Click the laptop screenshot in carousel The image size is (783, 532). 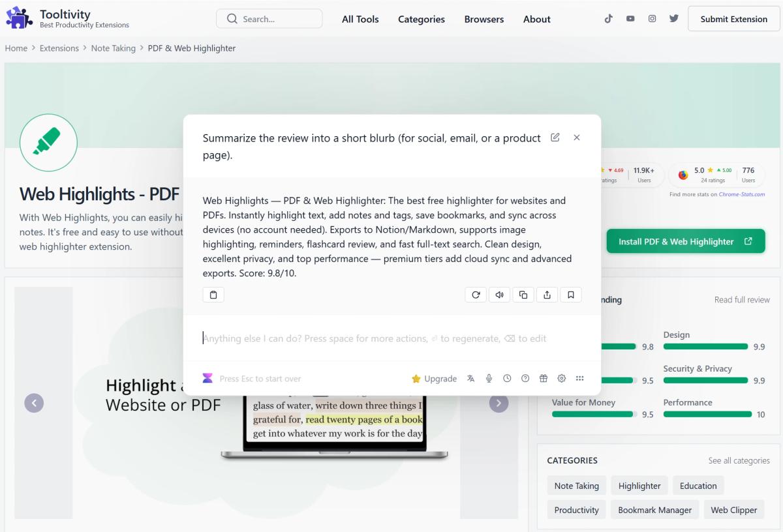334,426
